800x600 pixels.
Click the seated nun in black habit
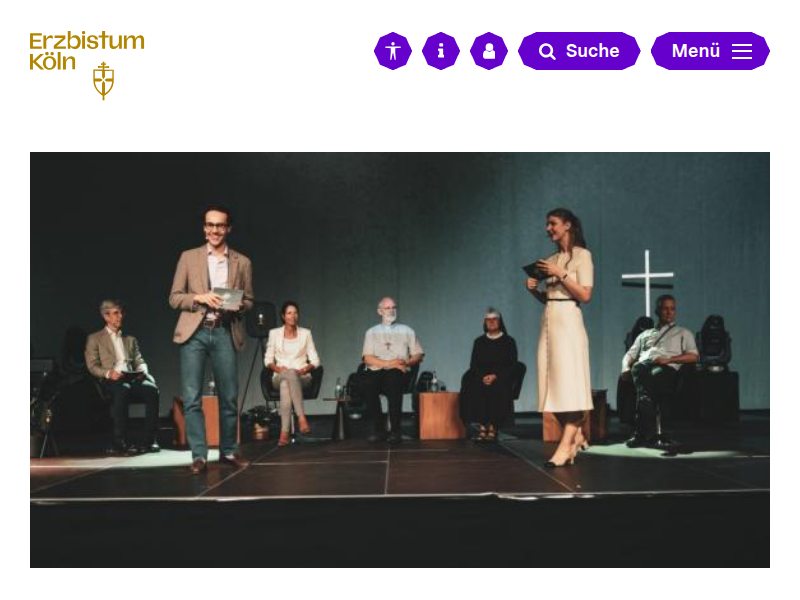tap(489, 375)
